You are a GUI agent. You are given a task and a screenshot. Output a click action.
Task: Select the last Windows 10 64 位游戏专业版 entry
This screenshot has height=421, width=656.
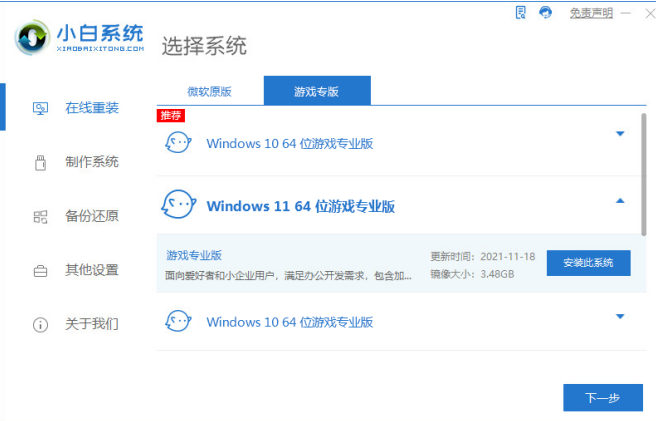290,322
